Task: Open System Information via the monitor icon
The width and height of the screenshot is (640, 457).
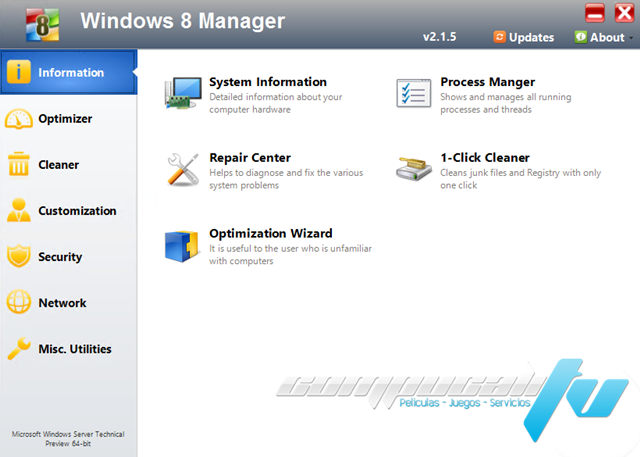Action: pos(183,93)
